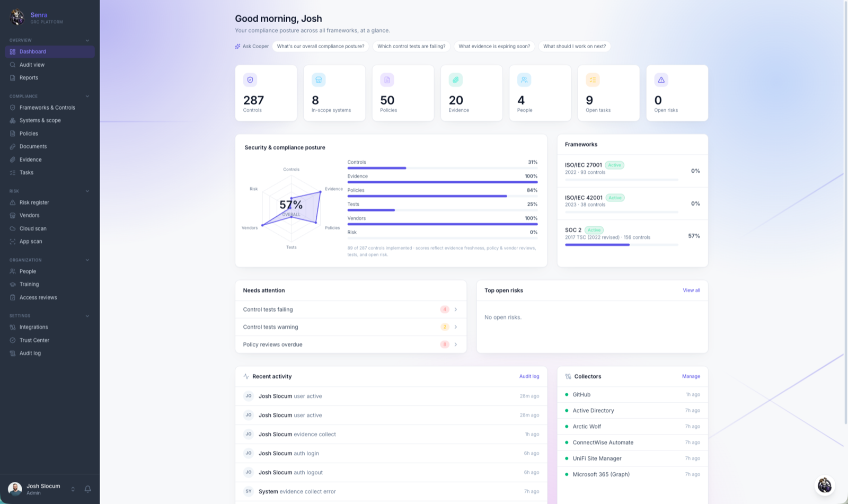Select the Arctic Wolf collector row
Image resolution: width=848 pixels, height=504 pixels.
click(632, 427)
